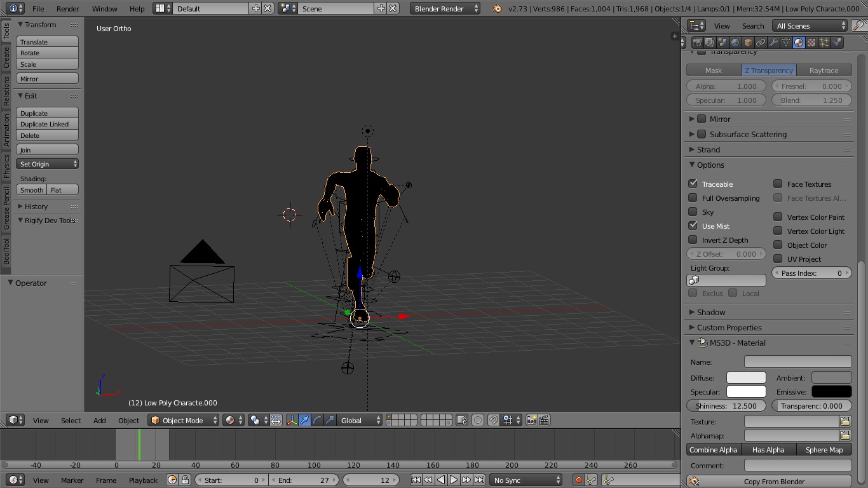Click the Emissive color swatch

[x=832, y=391]
